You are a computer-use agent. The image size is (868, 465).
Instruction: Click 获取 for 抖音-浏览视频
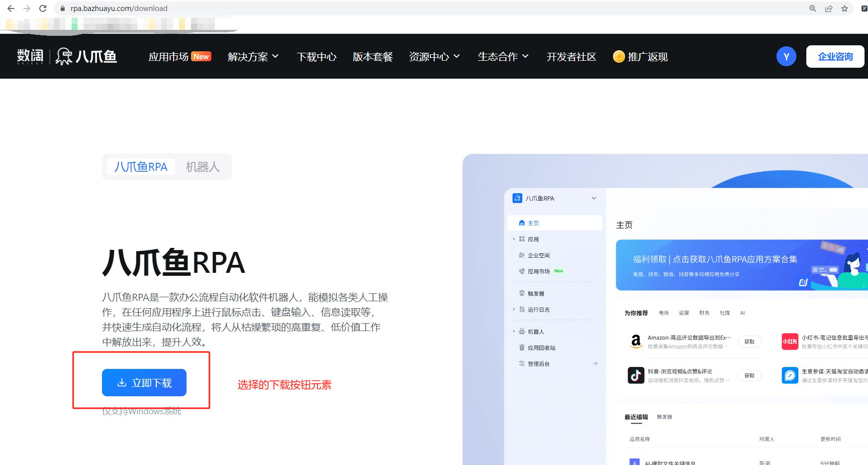(750, 375)
